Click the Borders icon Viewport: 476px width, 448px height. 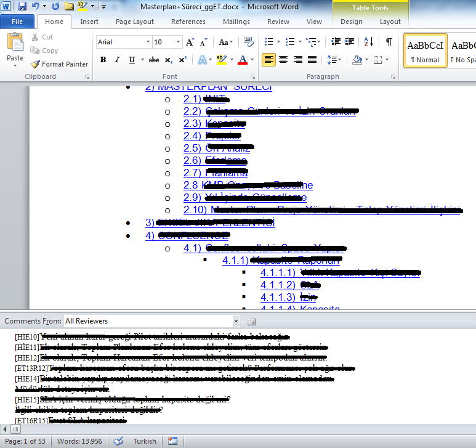[x=377, y=60]
